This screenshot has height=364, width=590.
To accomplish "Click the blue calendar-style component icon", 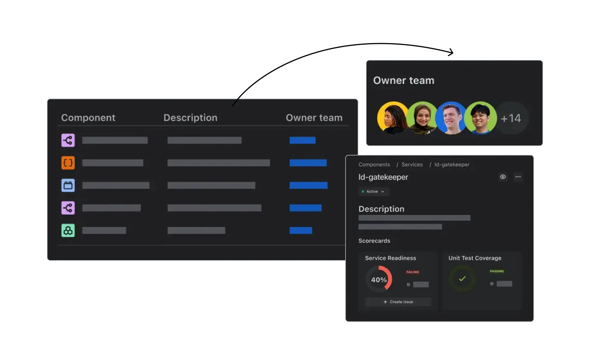I will 68,185.
